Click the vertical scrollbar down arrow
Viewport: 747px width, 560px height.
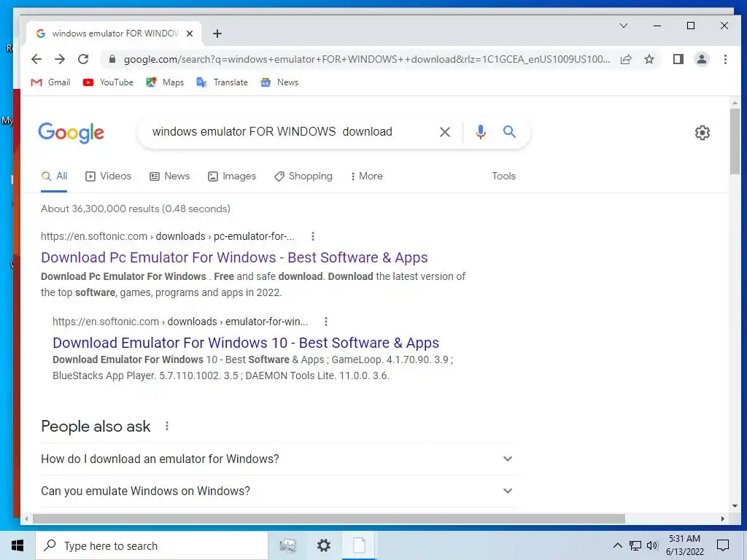[x=735, y=506]
